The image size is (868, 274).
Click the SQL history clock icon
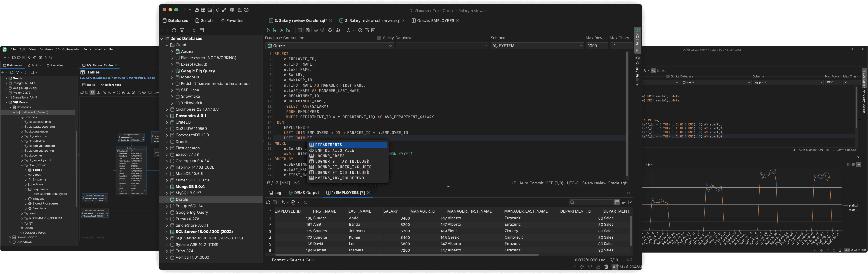click(x=246, y=10)
